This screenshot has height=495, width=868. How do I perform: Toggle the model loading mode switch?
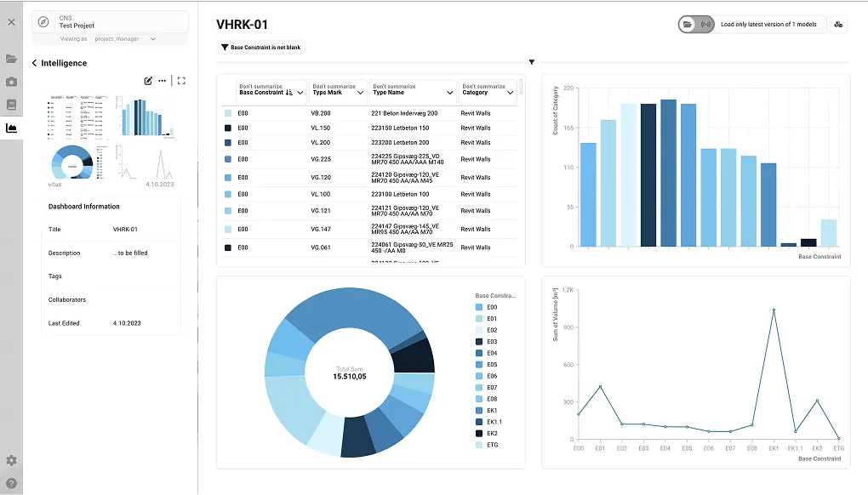point(696,24)
